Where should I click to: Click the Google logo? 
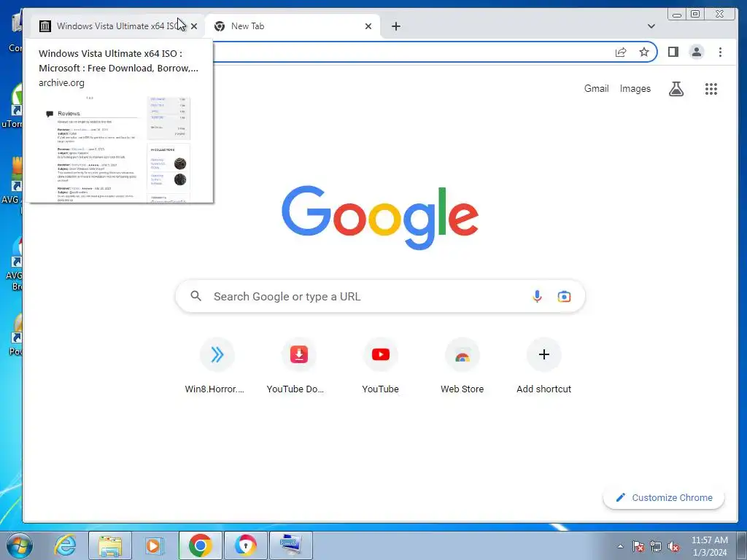pos(380,217)
